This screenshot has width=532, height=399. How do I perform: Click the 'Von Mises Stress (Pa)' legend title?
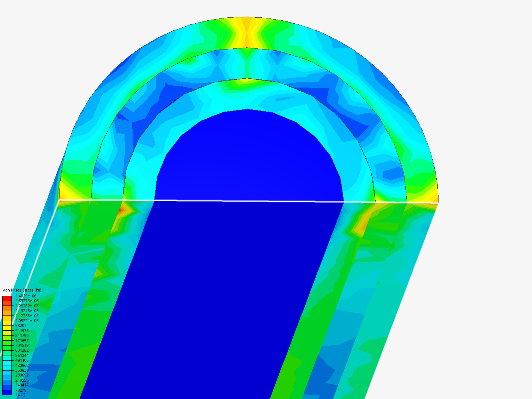click(22, 290)
